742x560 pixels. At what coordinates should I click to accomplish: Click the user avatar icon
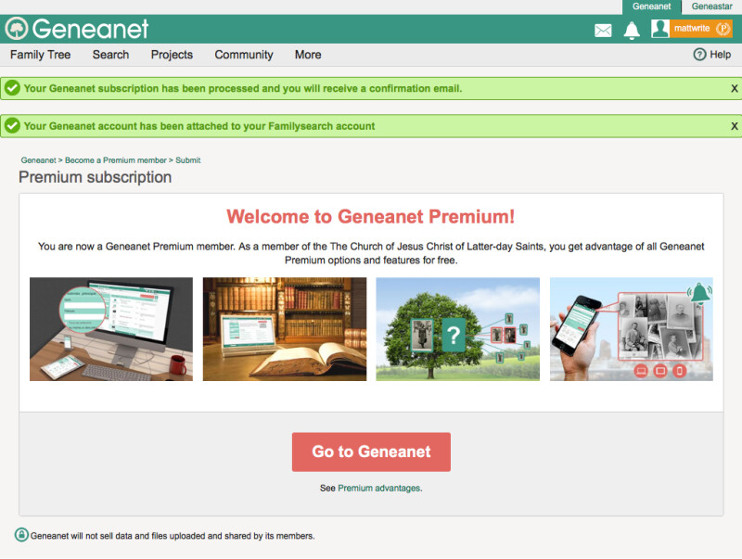pyautogui.click(x=659, y=29)
